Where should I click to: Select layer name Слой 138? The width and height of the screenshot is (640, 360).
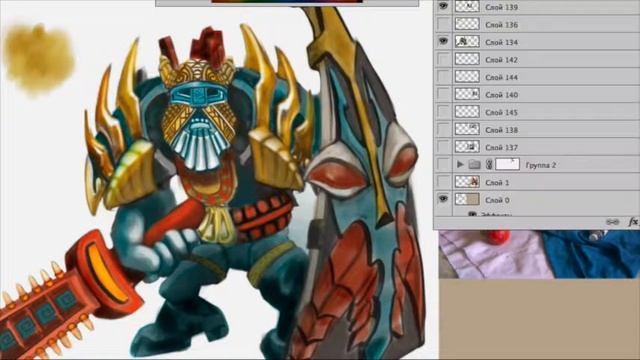501,130
